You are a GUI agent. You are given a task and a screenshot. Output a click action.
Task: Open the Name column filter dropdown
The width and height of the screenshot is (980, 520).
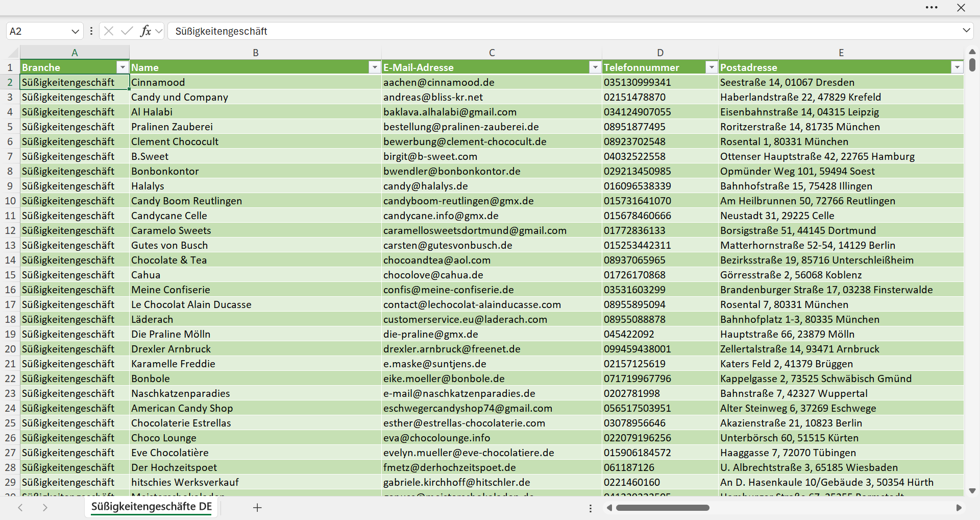coord(375,67)
